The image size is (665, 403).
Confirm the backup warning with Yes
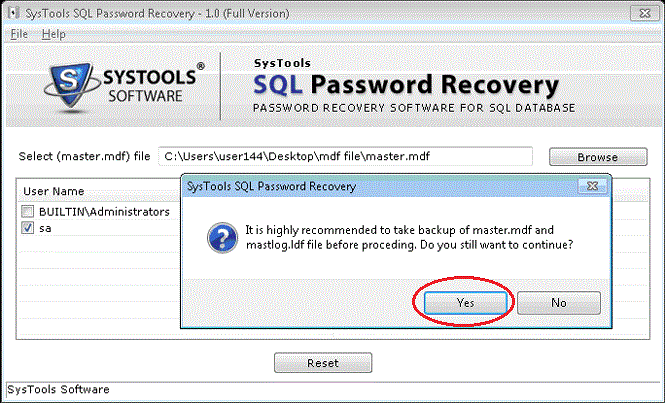(x=465, y=302)
